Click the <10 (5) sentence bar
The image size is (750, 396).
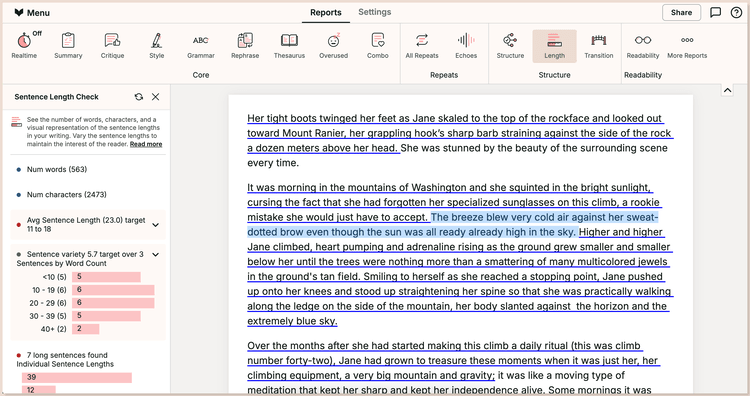(x=106, y=277)
